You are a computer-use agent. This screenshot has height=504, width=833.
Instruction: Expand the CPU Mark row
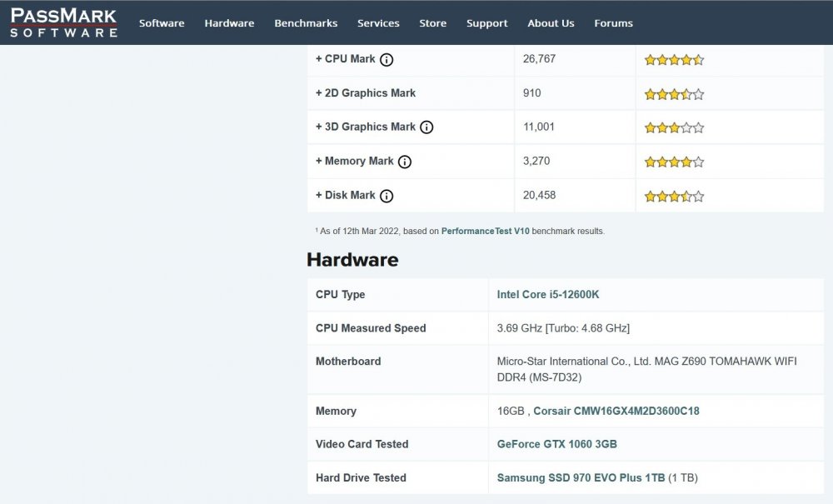[345, 59]
